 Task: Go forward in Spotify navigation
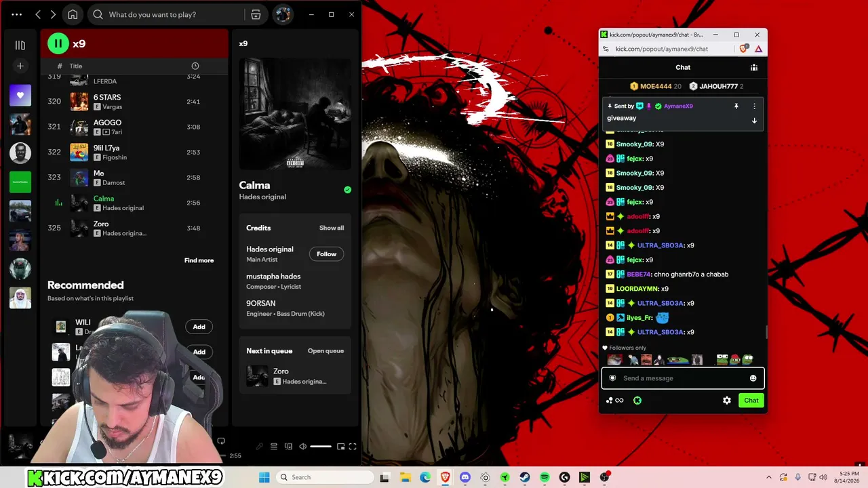click(53, 14)
